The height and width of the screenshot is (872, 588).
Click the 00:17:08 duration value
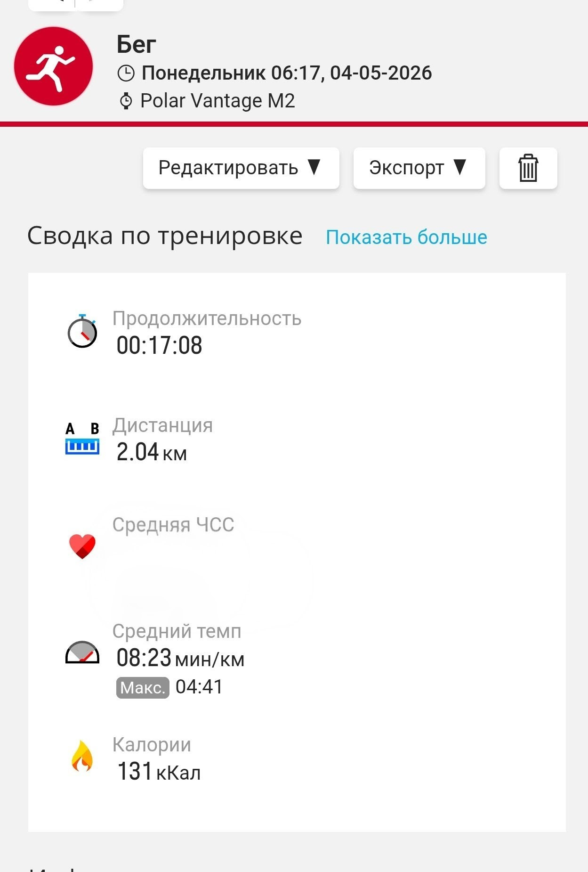[160, 345]
